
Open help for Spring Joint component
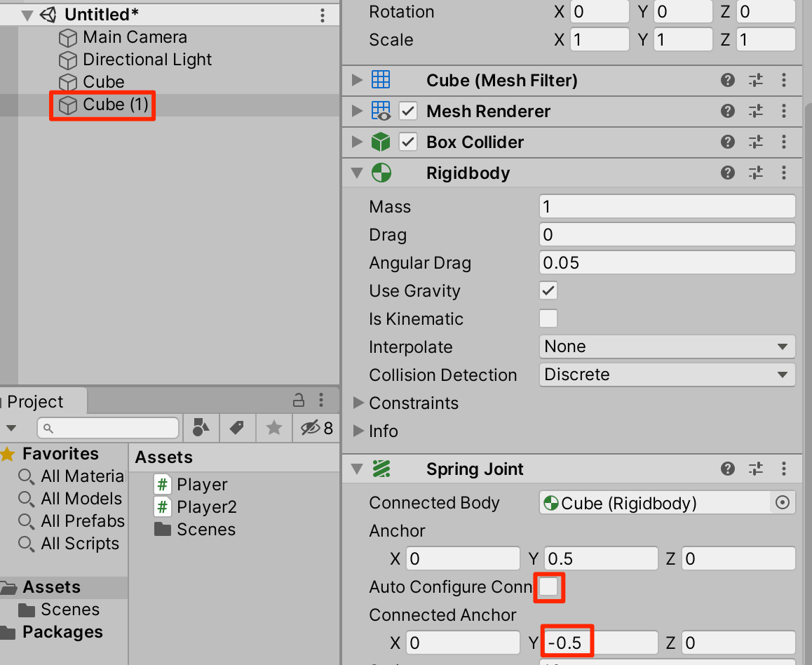(728, 469)
